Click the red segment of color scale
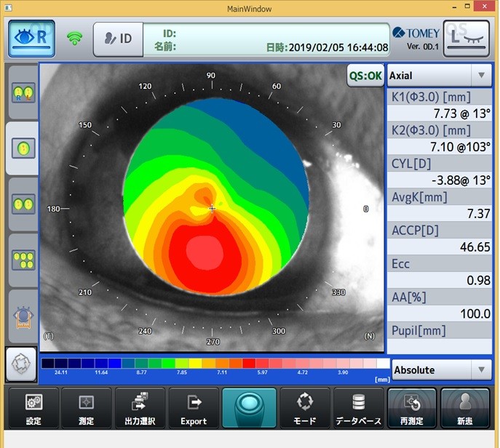The image size is (500, 448). 249,362
